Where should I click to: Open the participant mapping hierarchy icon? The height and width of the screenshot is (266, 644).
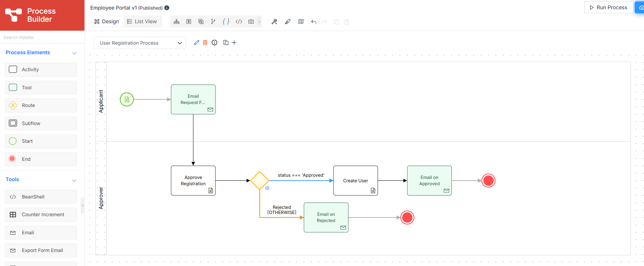coord(176,22)
